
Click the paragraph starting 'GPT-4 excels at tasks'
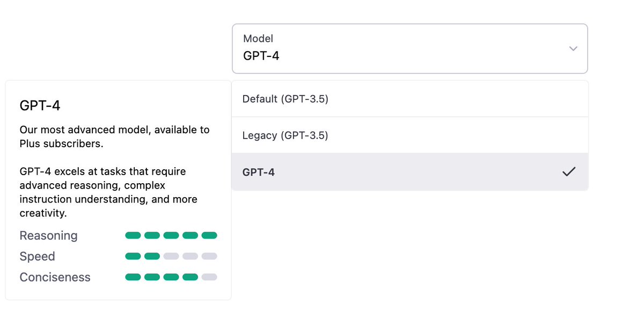108,192
